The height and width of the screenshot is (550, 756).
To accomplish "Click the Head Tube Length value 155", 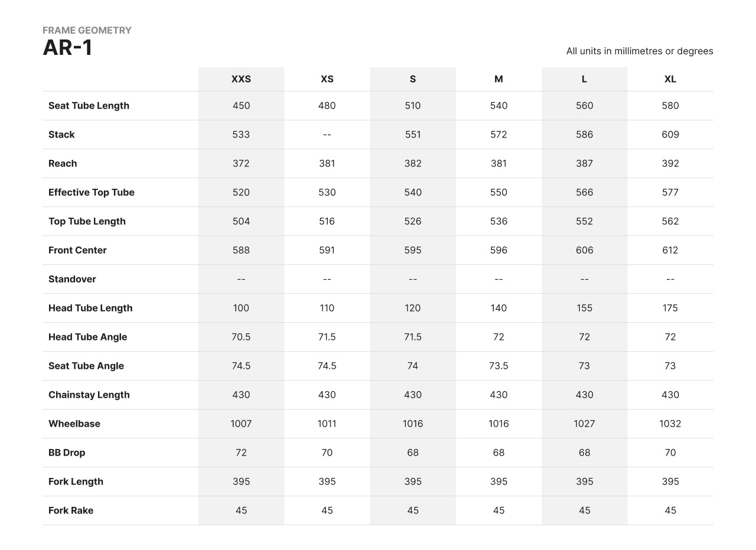I will [584, 308].
